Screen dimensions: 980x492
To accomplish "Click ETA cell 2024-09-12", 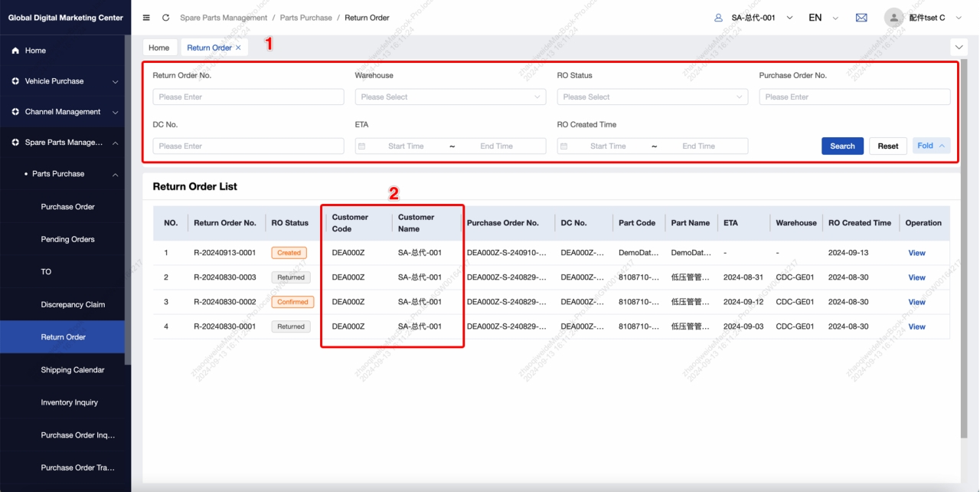I will (x=743, y=302).
